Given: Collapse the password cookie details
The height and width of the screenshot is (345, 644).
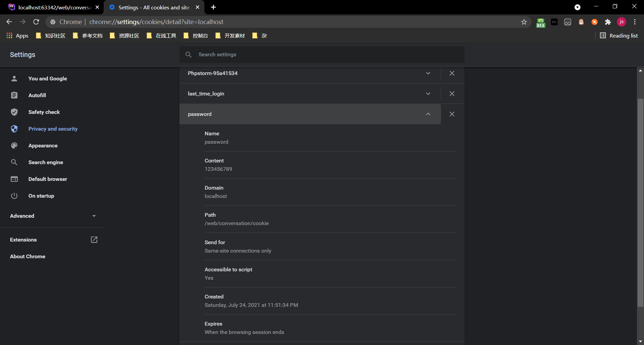Looking at the screenshot, I should 428,114.
